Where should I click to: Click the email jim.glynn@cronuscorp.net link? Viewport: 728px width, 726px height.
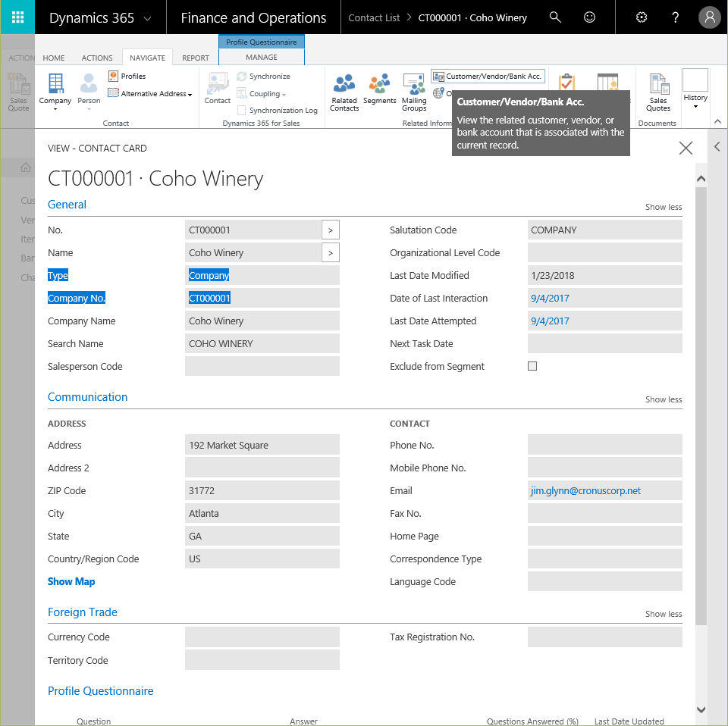[585, 490]
